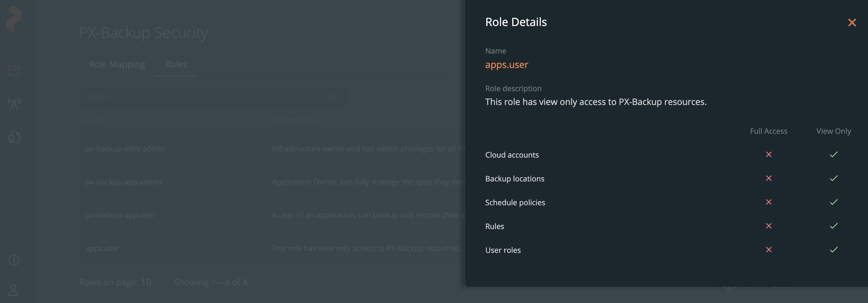Select the apps.user role in table

[x=102, y=248]
